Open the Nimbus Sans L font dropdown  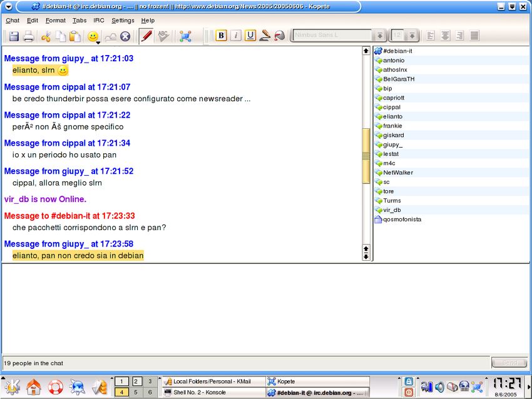point(379,36)
